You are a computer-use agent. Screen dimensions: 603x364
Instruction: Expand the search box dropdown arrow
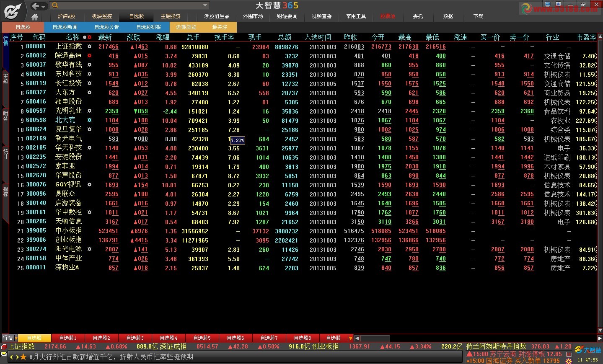point(205,5)
